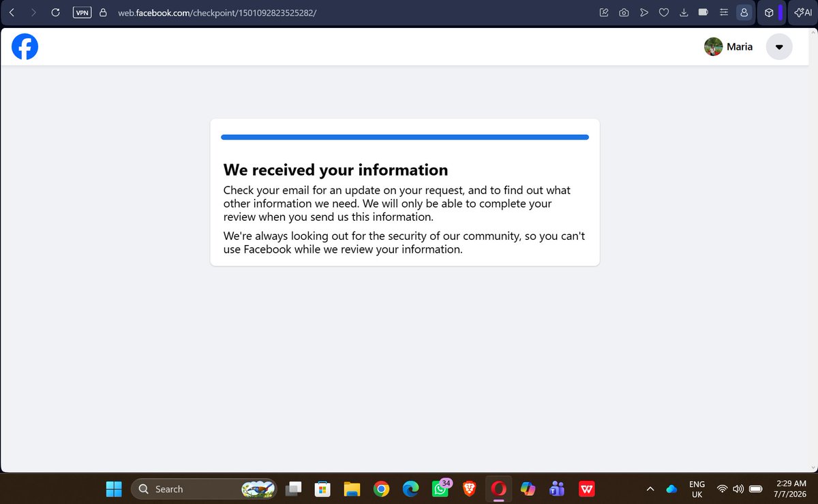The width and height of the screenshot is (818, 504).
Task: Add page to bookmarks with the heart icon
Action: tap(663, 12)
